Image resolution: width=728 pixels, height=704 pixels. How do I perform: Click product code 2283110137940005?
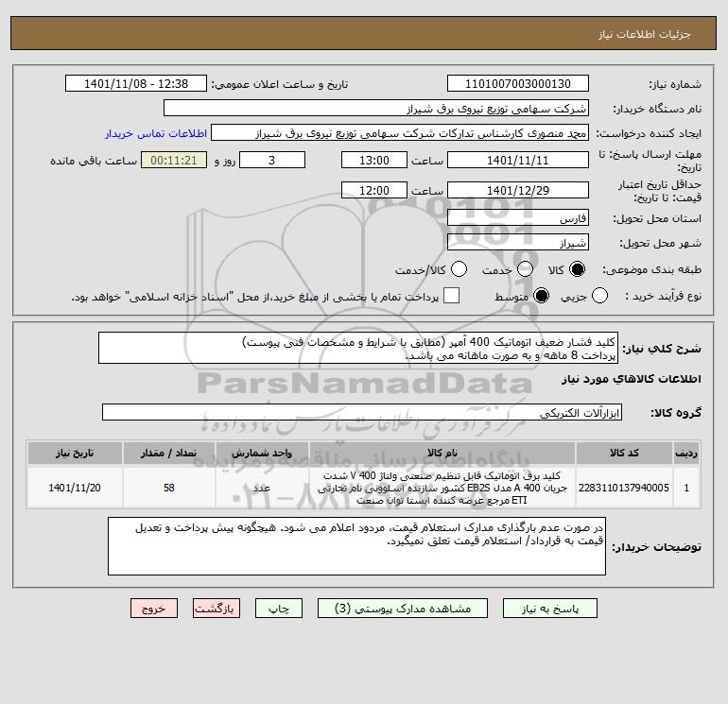point(624,488)
